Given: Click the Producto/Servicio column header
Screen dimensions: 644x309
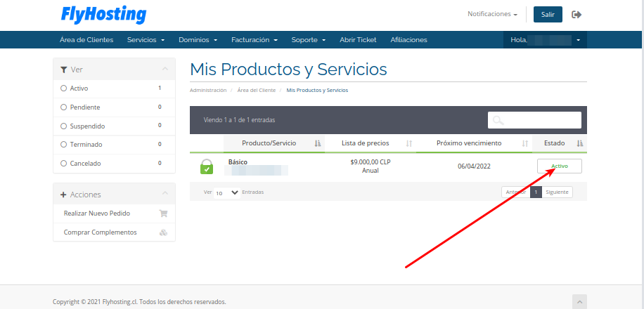Looking at the screenshot, I should (x=274, y=143).
